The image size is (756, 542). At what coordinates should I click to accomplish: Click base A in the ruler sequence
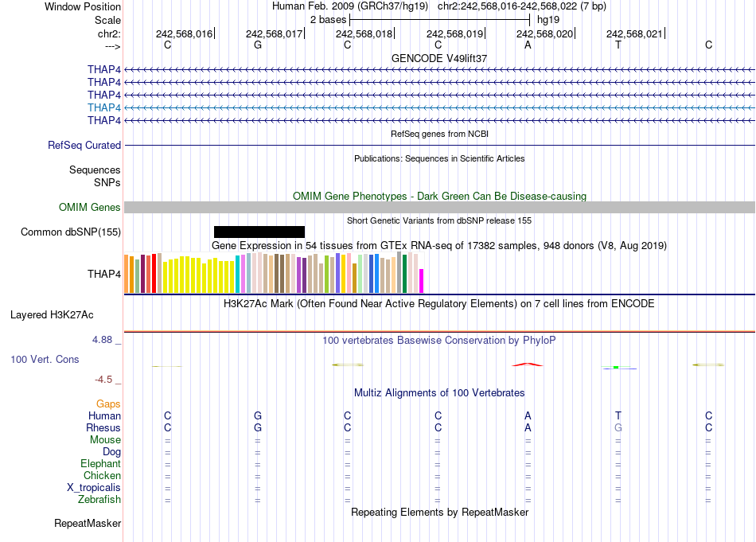coord(528,45)
